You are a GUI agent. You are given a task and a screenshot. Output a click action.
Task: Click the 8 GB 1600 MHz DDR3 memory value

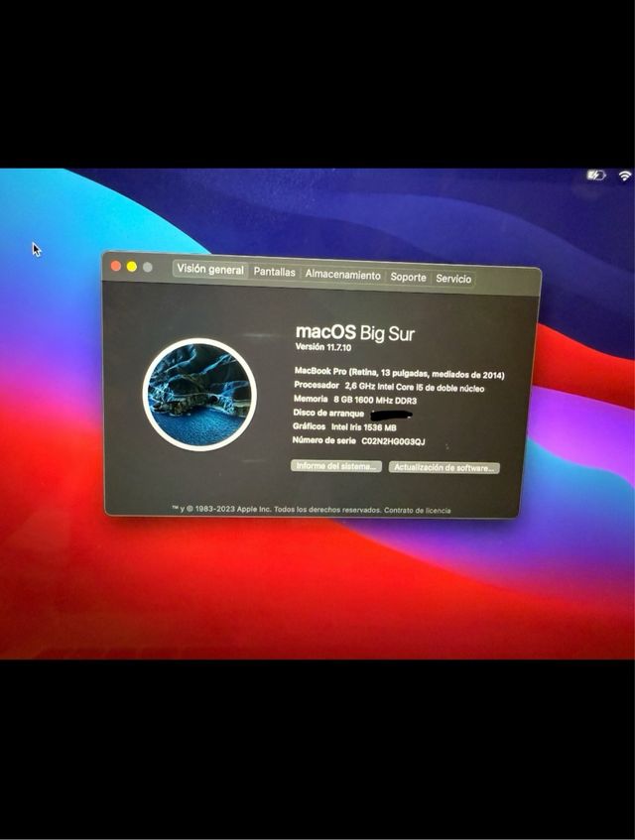pyautogui.click(x=375, y=401)
